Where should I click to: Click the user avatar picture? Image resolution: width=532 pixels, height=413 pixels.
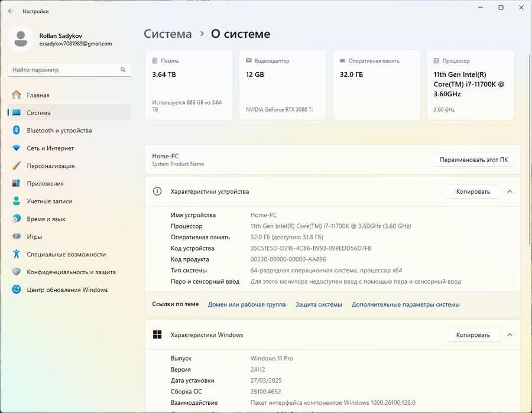click(x=21, y=39)
